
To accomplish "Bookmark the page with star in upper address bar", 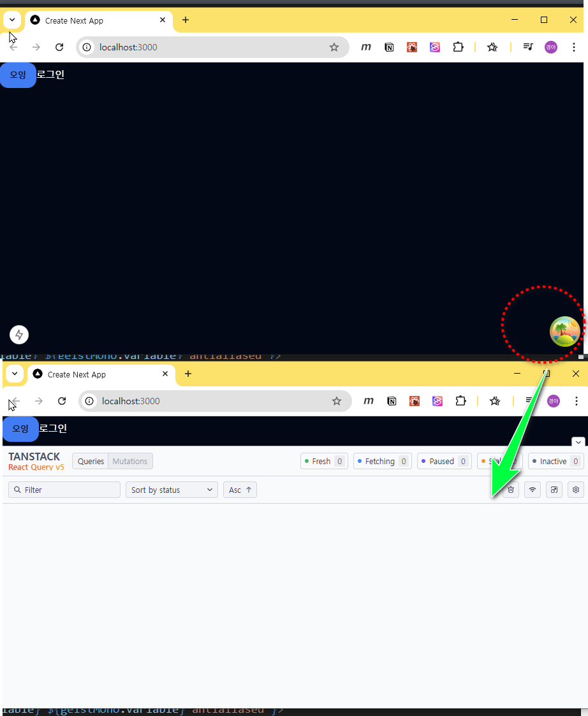I will (334, 47).
